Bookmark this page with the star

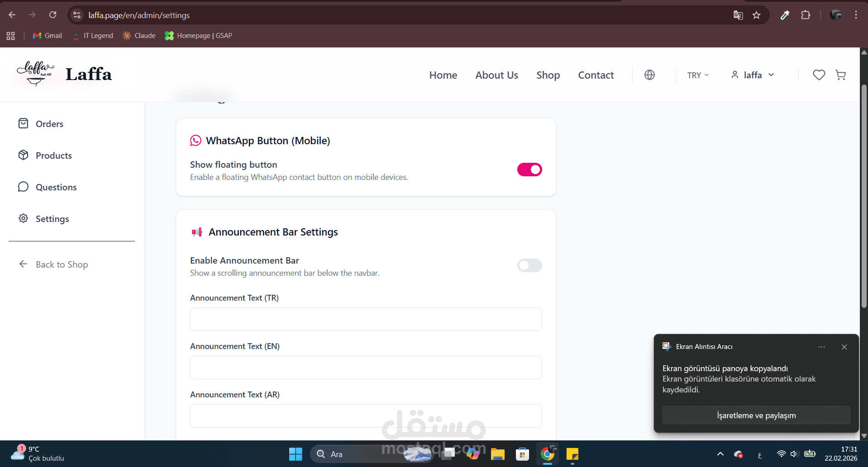click(756, 15)
